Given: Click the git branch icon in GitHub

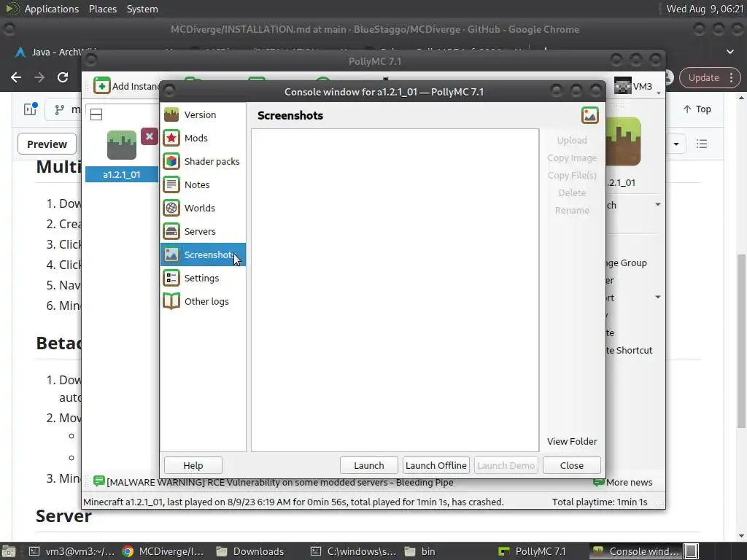Looking at the screenshot, I should click(59, 110).
